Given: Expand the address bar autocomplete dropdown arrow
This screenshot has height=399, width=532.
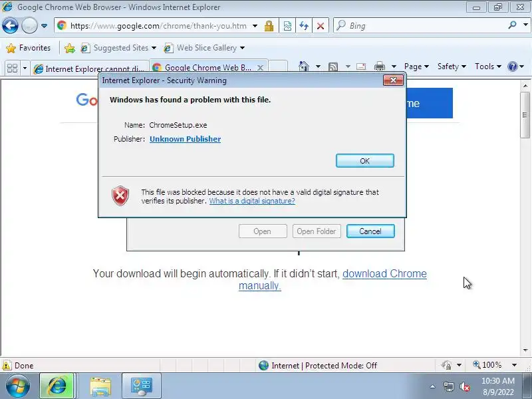Looking at the screenshot, I should click(x=255, y=26).
